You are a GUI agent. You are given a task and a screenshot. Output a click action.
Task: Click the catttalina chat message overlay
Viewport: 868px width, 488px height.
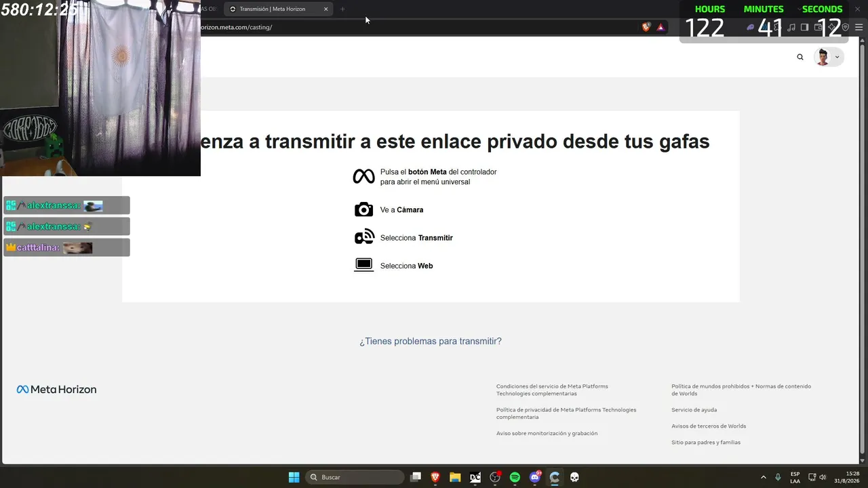pyautogui.click(x=66, y=247)
